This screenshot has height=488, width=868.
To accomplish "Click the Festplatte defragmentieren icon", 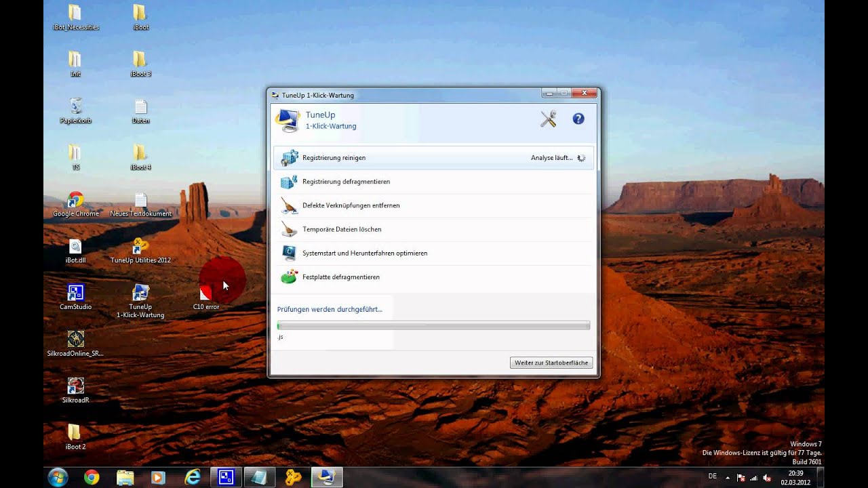I will [x=290, y=277].
